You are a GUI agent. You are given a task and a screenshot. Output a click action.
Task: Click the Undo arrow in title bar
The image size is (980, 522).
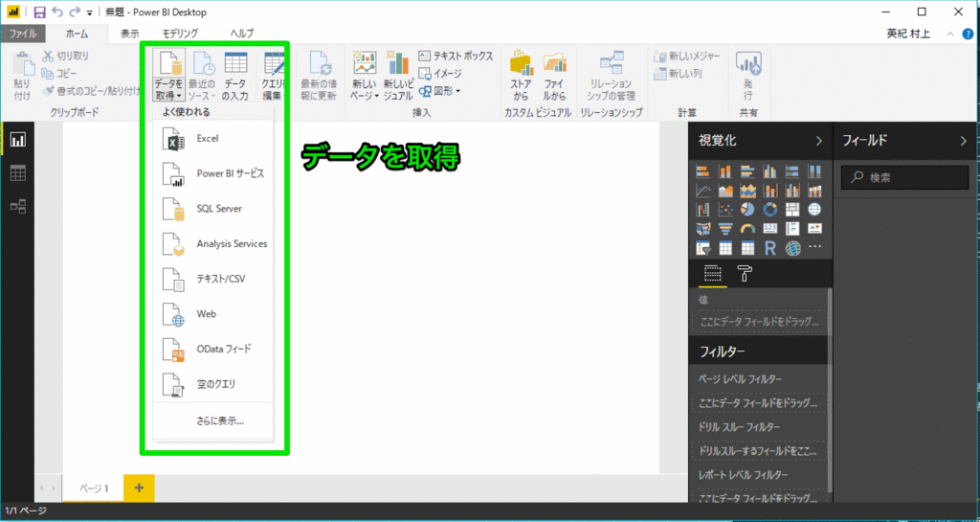click(56, 11)
